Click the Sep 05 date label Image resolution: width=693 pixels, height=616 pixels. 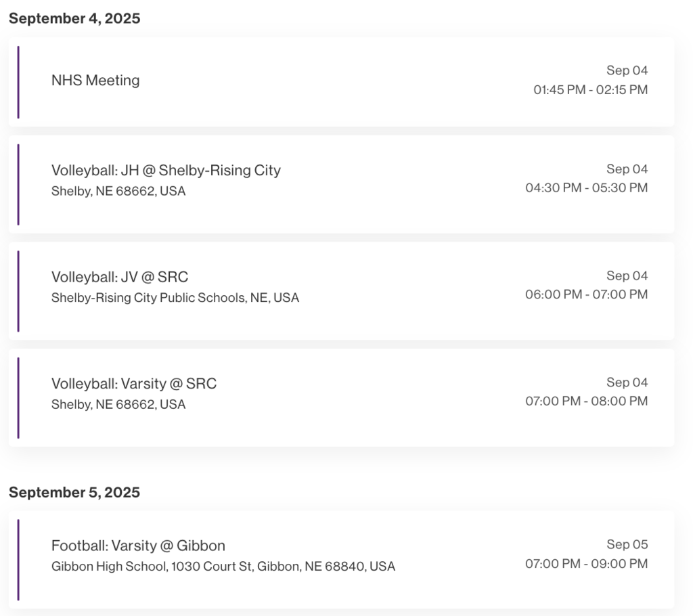click(627, 544)
